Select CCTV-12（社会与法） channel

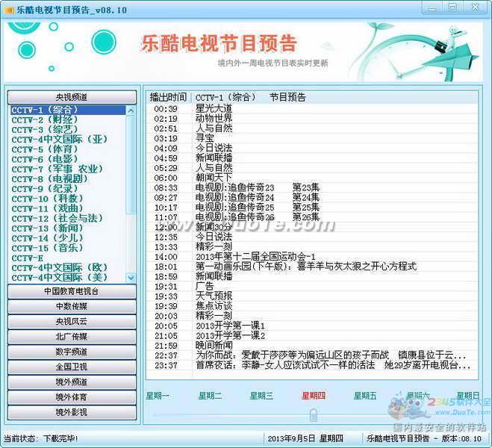(68, 218)
